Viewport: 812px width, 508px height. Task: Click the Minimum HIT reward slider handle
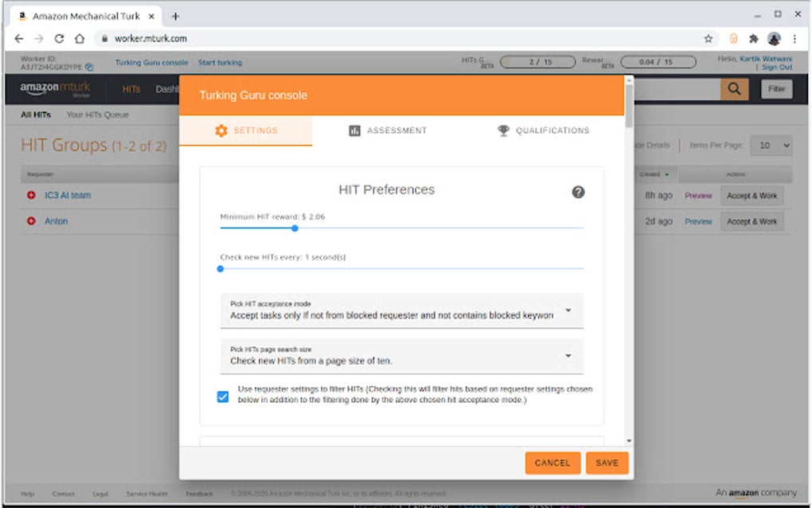295,229
